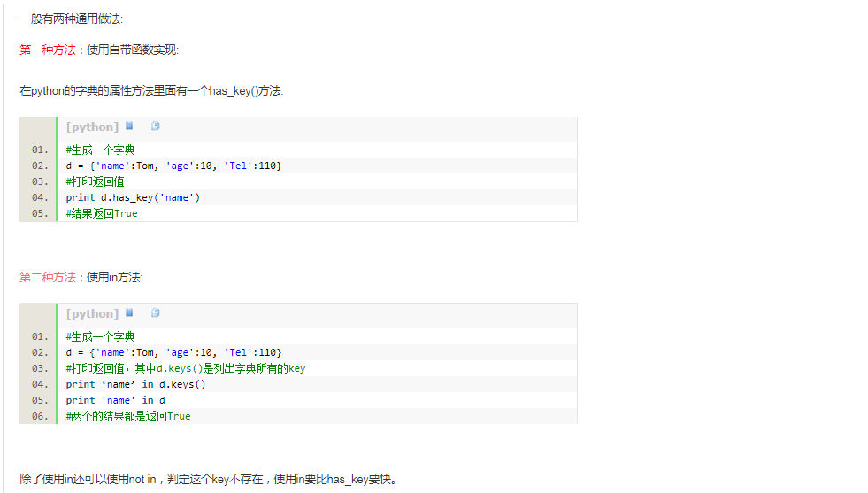The height and width of the screenshot is (493, 868).
Task: Click copy icon in second code block with d.keys()
Action: tap(156, 313)
